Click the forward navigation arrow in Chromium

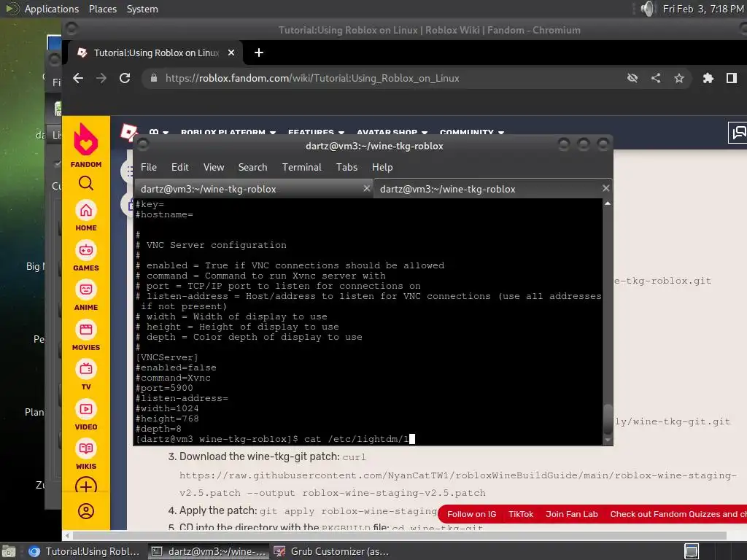[x=101, y=78]
